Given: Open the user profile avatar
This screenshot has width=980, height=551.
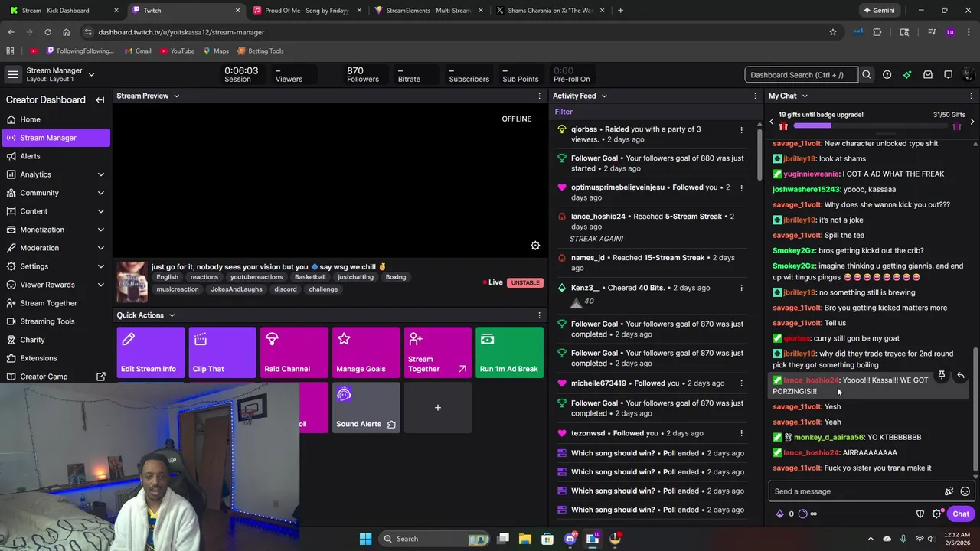Looking at the screenshot, I should 968,75.
